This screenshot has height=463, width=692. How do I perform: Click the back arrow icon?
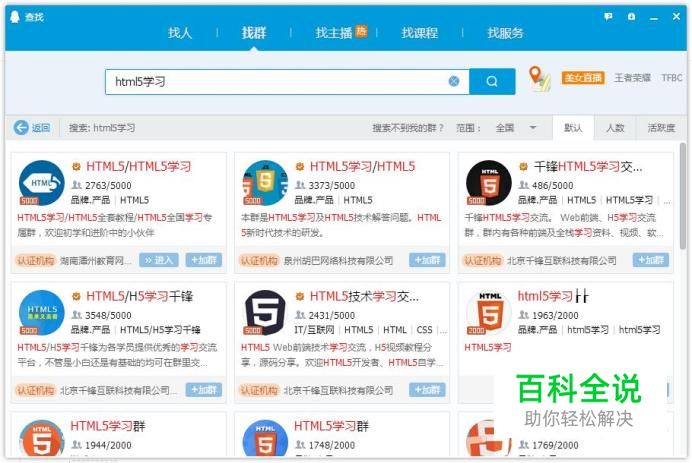coord(21,128)
